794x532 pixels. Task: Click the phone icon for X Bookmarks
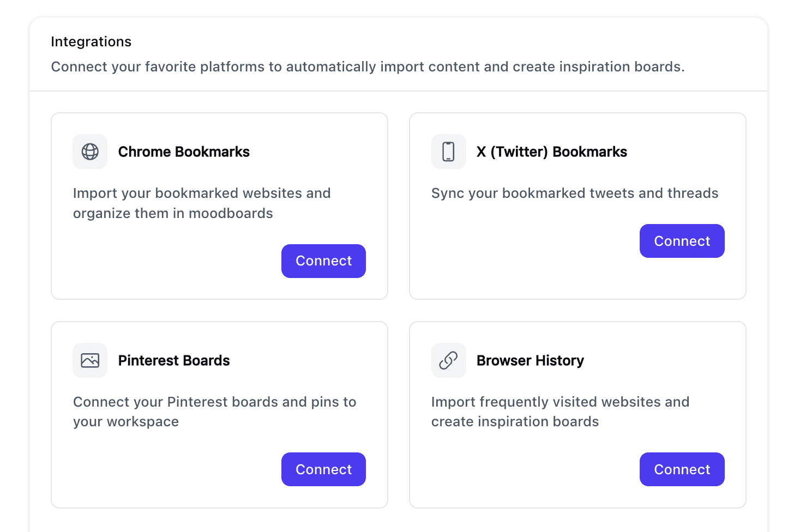pos(448,152)
